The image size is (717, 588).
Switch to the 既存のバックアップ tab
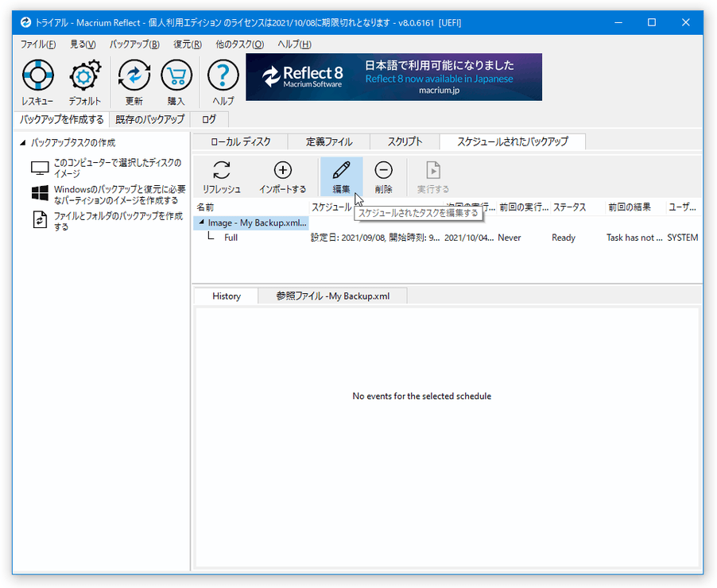pos(149,119)
